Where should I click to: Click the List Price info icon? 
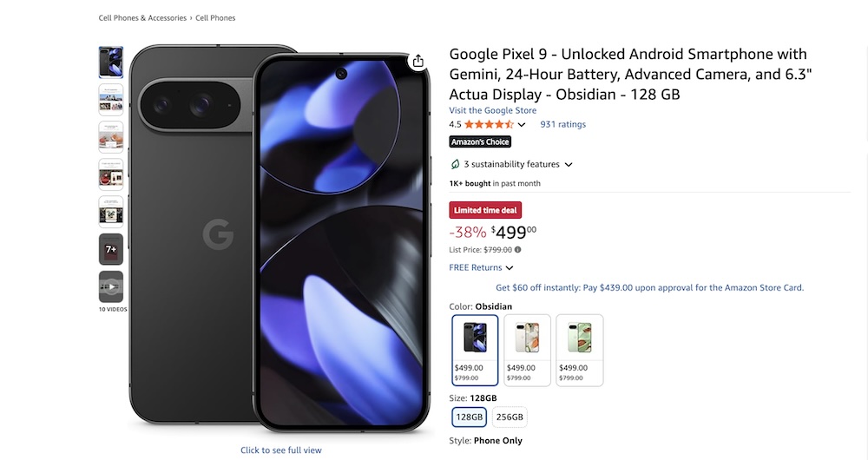coord(518,250)
